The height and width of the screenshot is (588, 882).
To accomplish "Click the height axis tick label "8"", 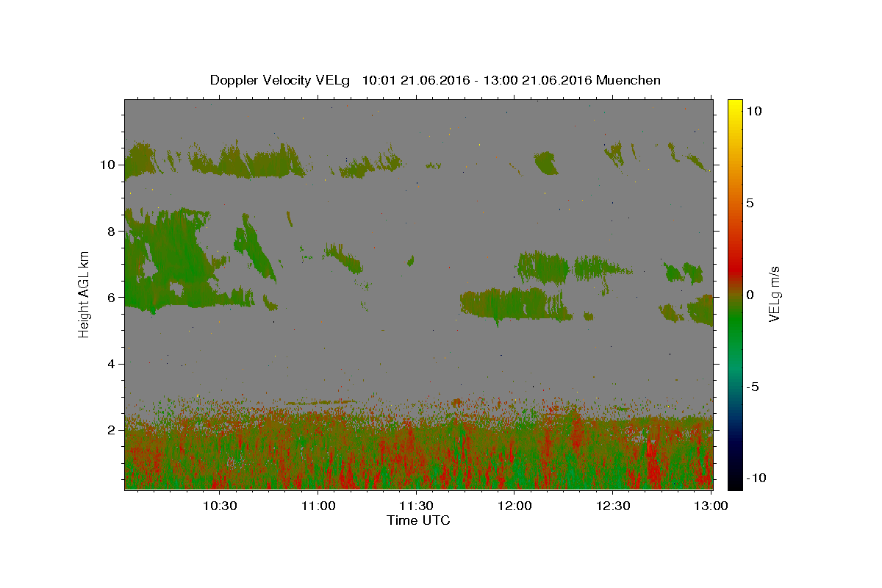I will 111,231.
